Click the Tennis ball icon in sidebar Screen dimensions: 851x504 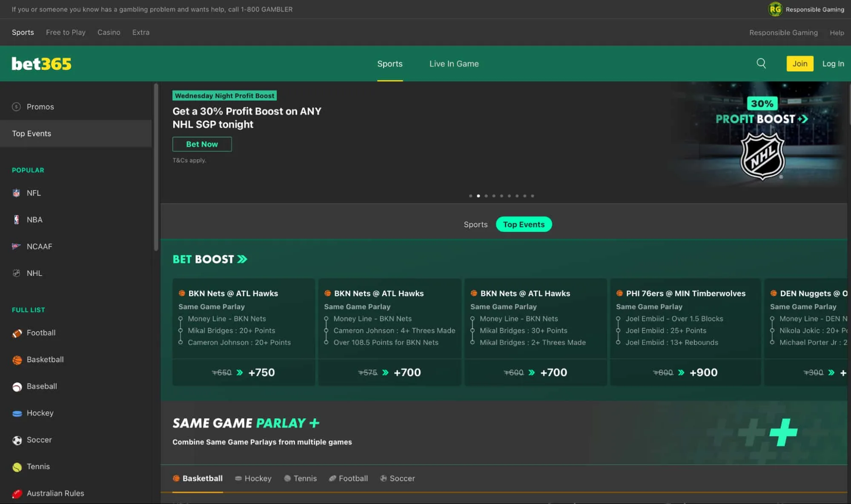(17, 467)
